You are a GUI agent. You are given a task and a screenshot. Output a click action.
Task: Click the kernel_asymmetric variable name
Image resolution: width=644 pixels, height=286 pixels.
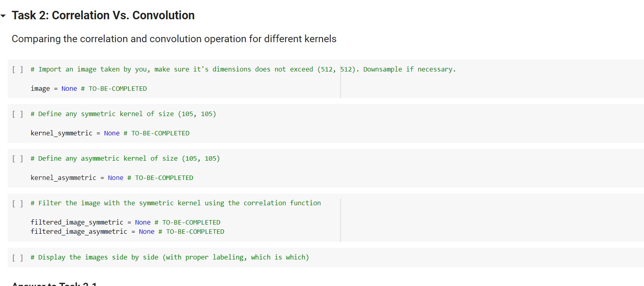[63, 178]
